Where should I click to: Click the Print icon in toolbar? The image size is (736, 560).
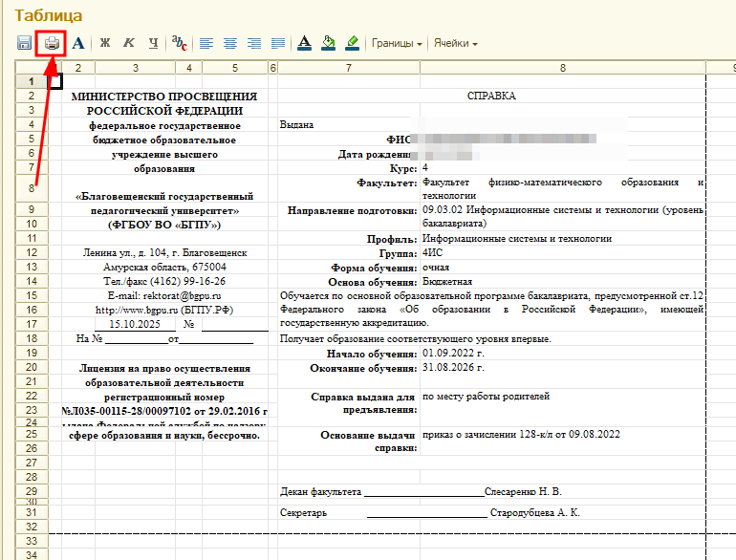pyautogui.click(x=51, y=43)
